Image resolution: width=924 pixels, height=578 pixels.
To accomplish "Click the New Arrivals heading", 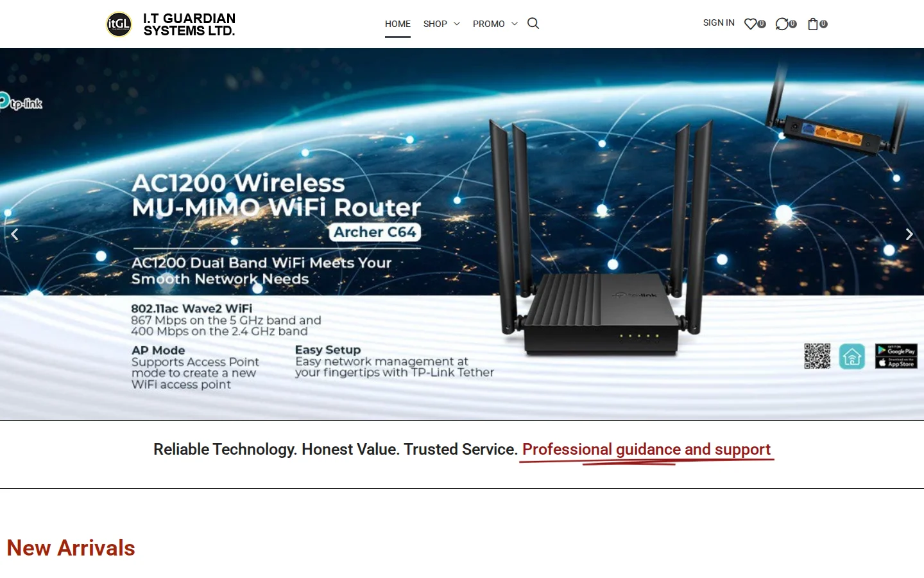I will [71, 548].
